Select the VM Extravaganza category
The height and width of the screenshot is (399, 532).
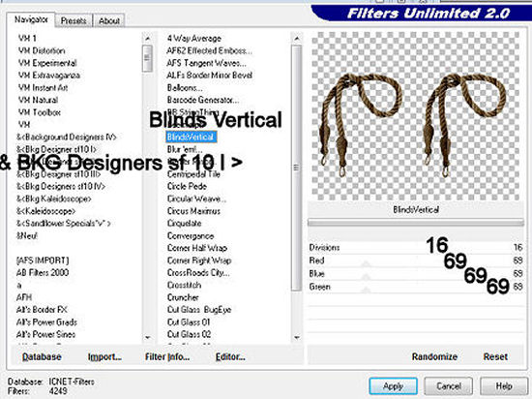(x=49, y=75)
